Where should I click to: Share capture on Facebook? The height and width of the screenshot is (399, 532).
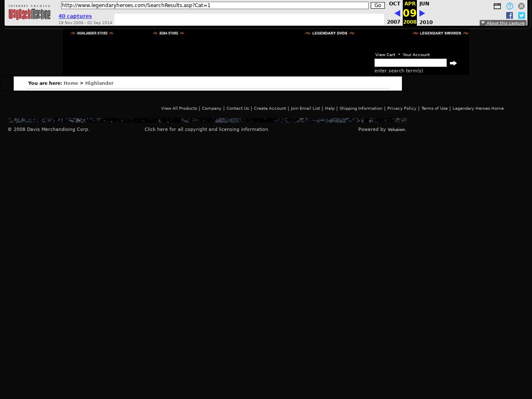[x=509, y=15]
